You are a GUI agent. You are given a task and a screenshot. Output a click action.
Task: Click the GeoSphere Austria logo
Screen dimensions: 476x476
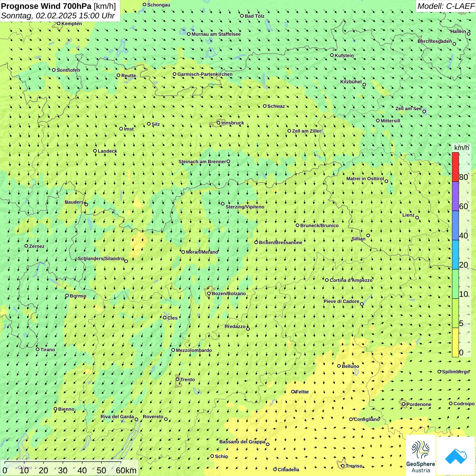tap(421, 456)
